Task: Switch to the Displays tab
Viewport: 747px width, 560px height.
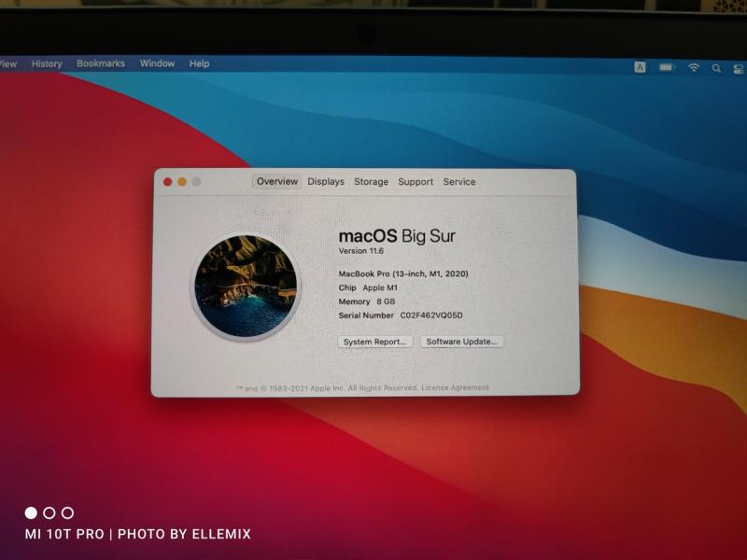Action: (326, 182)
